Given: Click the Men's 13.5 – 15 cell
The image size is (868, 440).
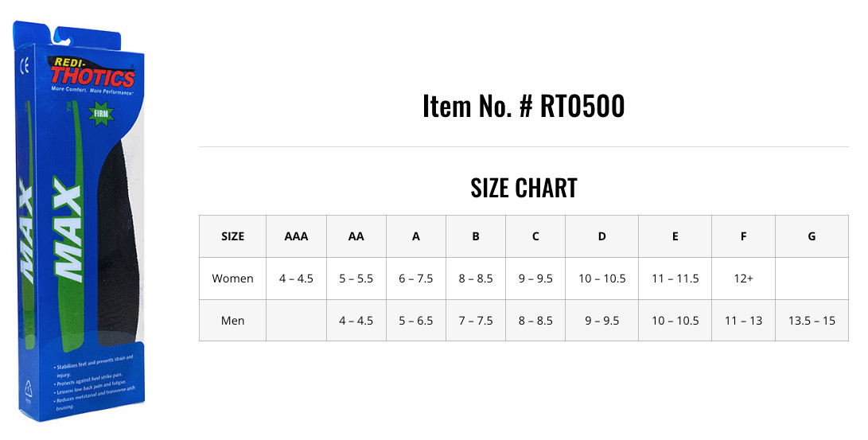Looking at the screenshot, I should (811, 321).
